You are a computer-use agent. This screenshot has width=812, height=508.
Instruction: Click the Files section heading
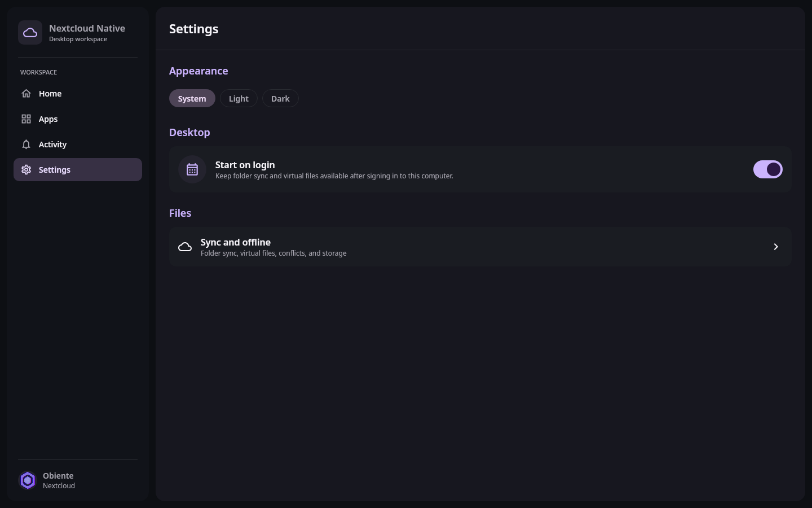pyautogui.click(x=180, y=213)
